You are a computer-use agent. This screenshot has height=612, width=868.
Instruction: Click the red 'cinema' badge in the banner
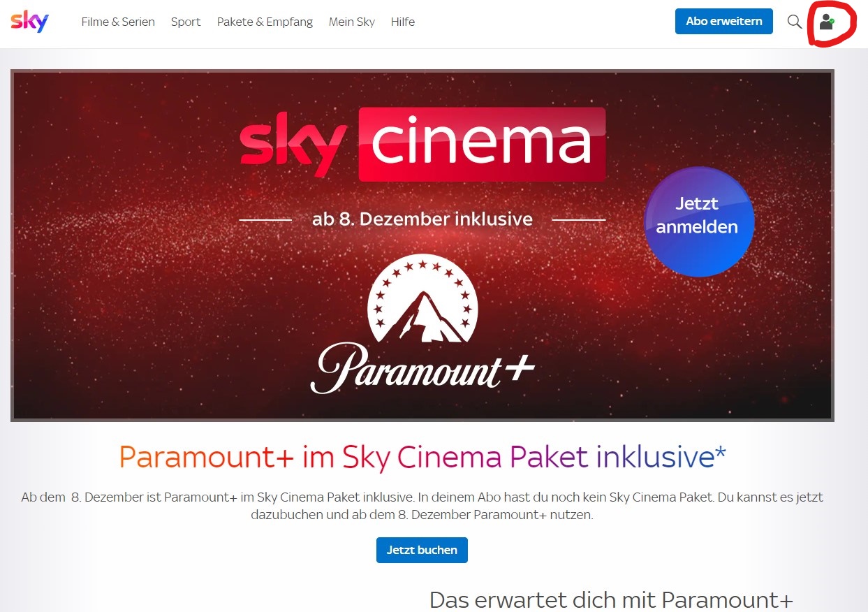pyautogui.click(x=482, y=144)
